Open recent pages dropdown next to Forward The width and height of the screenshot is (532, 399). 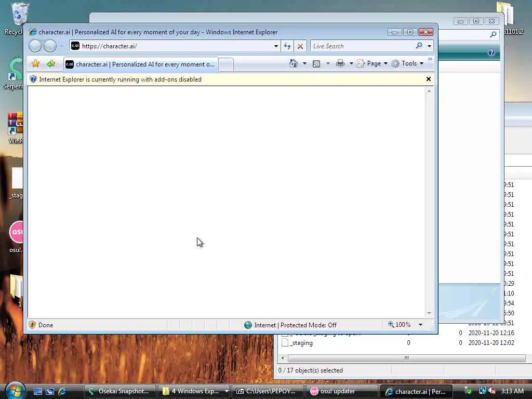tap(61, 46)
